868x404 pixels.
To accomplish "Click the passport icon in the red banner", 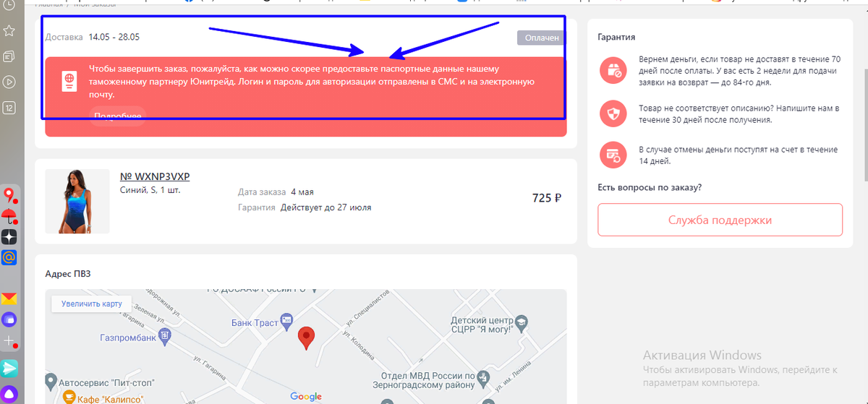I will [69, 81].
